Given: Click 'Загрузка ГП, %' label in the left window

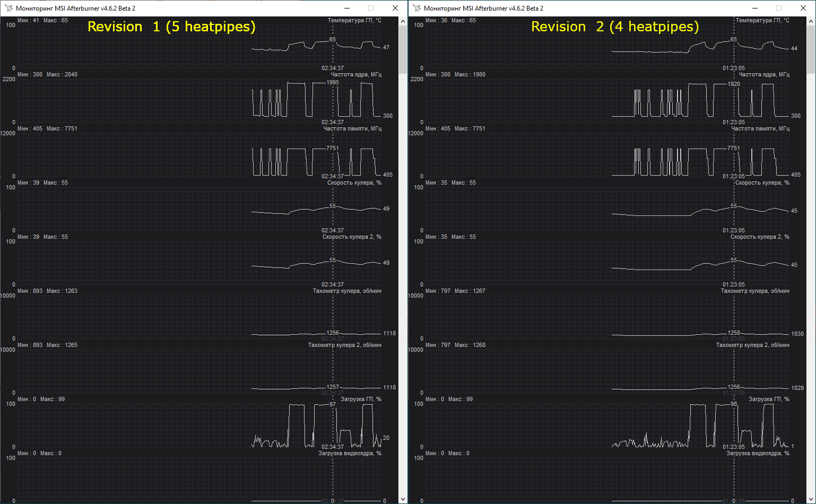Looking at the screenshot, I should 361,399.
